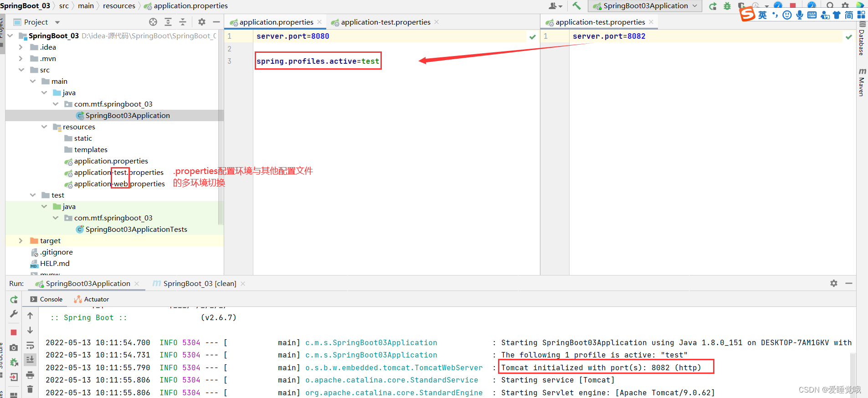Click the Collapse All icon in Project panel
The width and height of the screenshot is (868, 398).
pyautogui.click(x=183, y=22)
